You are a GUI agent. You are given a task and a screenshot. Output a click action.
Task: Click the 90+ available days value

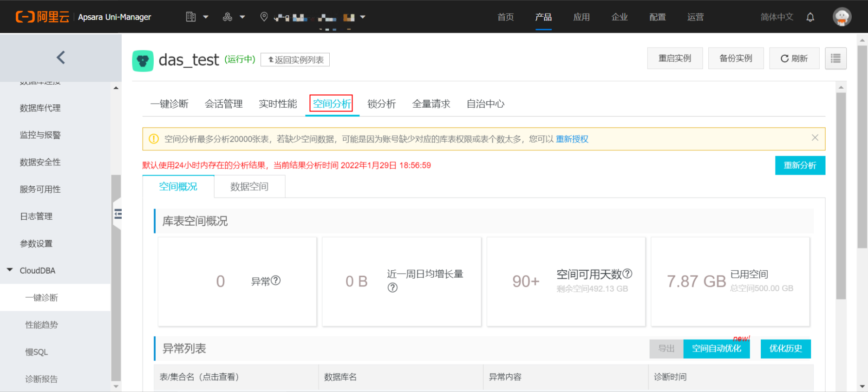(x=526, y=281)
